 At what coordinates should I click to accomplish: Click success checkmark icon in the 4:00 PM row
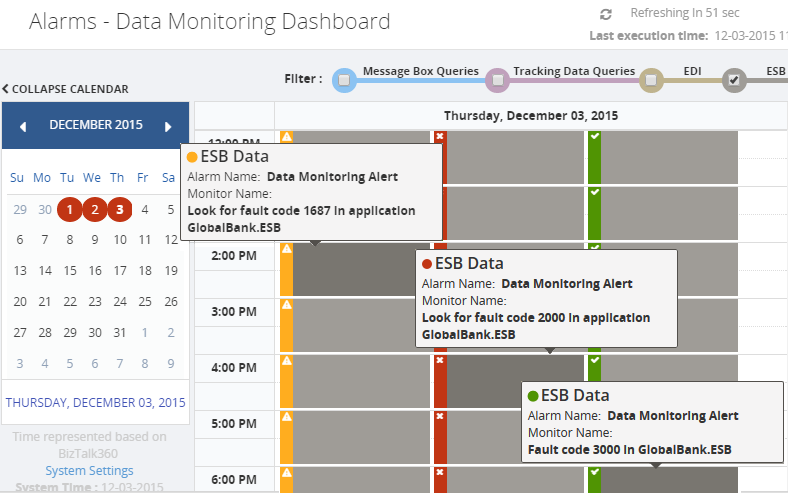(595, 360)
